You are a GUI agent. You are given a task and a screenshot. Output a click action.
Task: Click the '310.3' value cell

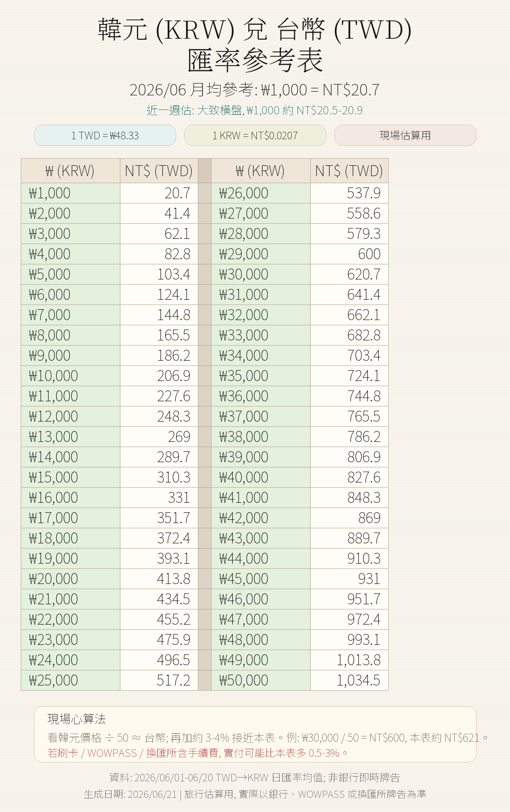(x=159, y=477)
